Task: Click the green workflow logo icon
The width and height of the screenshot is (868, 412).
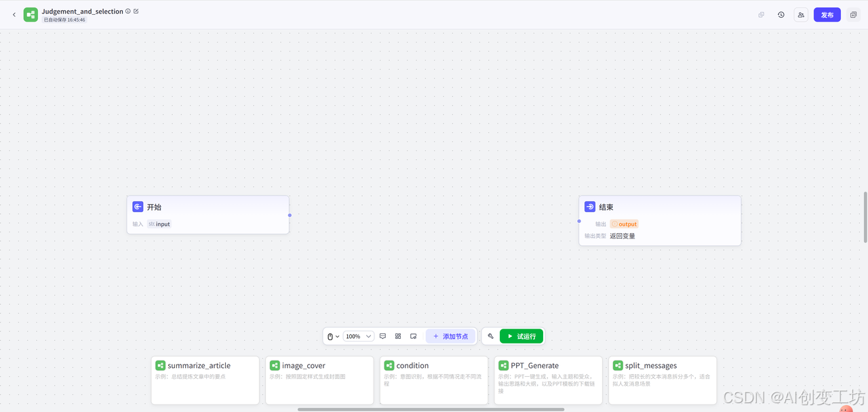Action: 31,14
